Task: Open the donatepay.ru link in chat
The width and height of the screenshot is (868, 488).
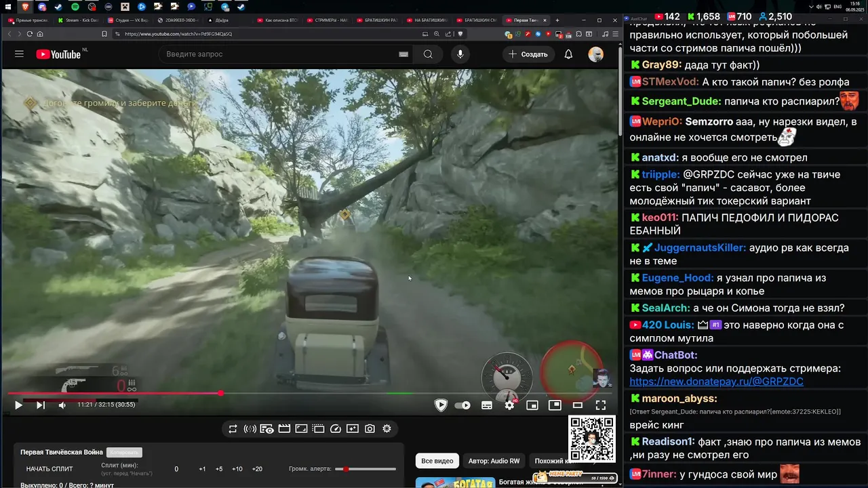Action: (x=716, y=382)
